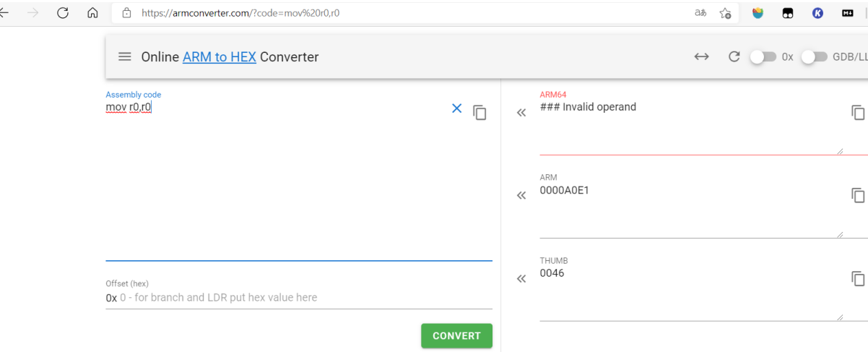Click the reset icon in converter header
The height and width of the screenshot is (352, 868).
tap(734, 57)
